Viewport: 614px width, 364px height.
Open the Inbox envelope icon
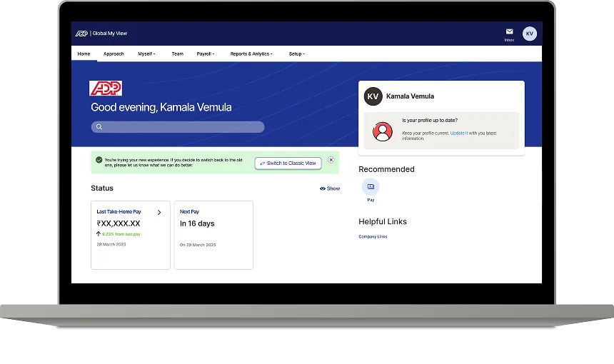pos(509,32)
